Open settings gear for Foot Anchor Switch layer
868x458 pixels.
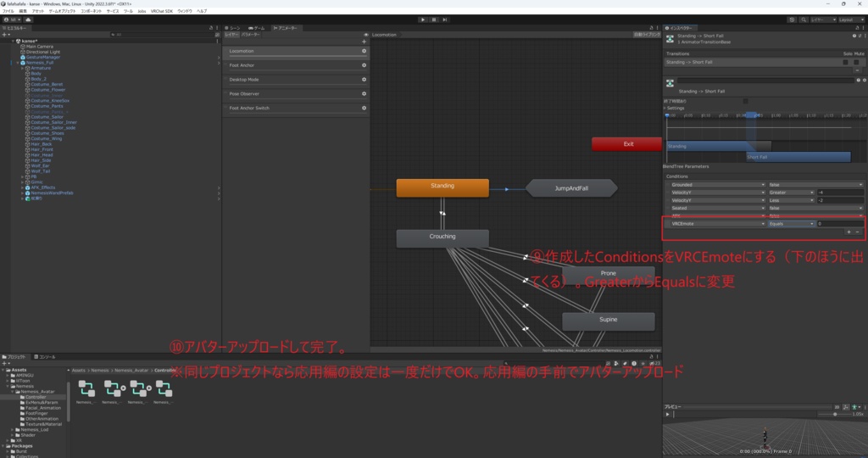(364, 108)
